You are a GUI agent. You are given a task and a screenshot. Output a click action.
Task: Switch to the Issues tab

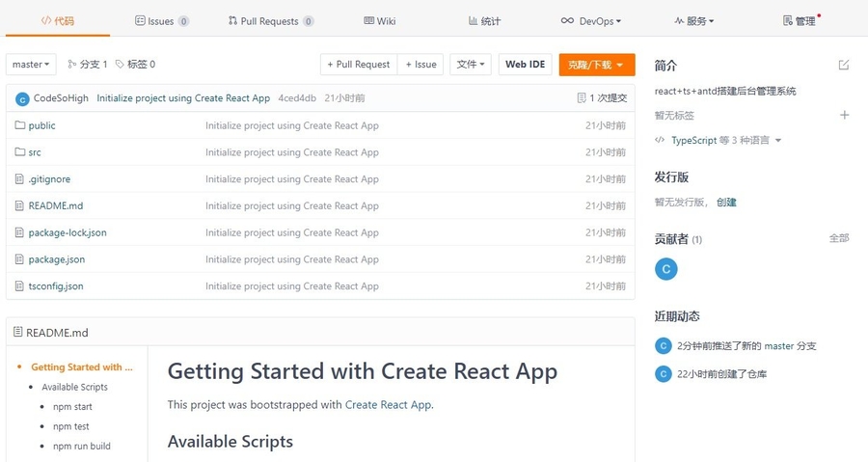161,20
